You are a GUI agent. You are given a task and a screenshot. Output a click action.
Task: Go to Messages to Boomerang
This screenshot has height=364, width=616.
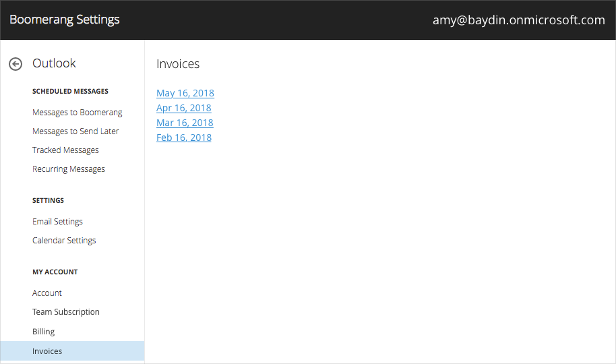[77, 113]
